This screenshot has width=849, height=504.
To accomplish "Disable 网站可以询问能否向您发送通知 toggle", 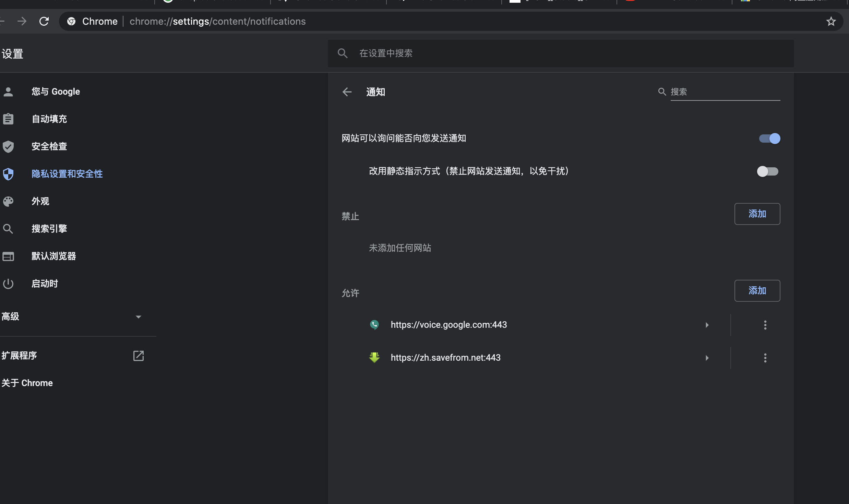I will (x=769, y=139).
